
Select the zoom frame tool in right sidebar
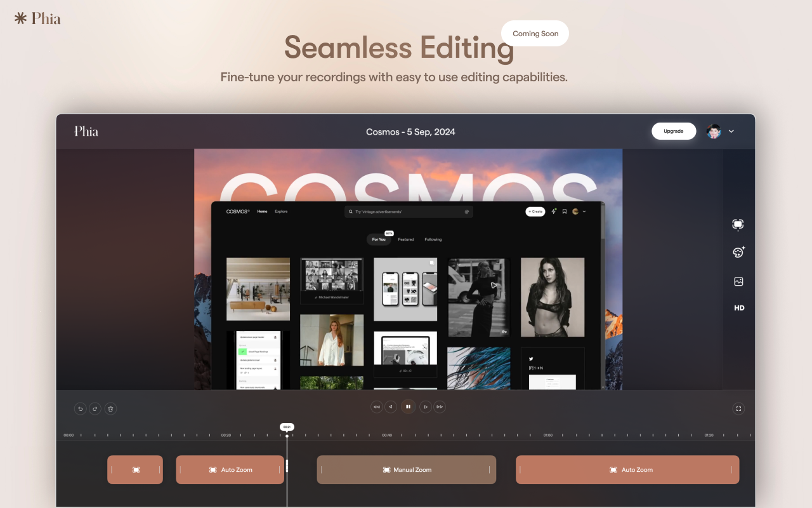pyautogui.click(x=738, y=224)
